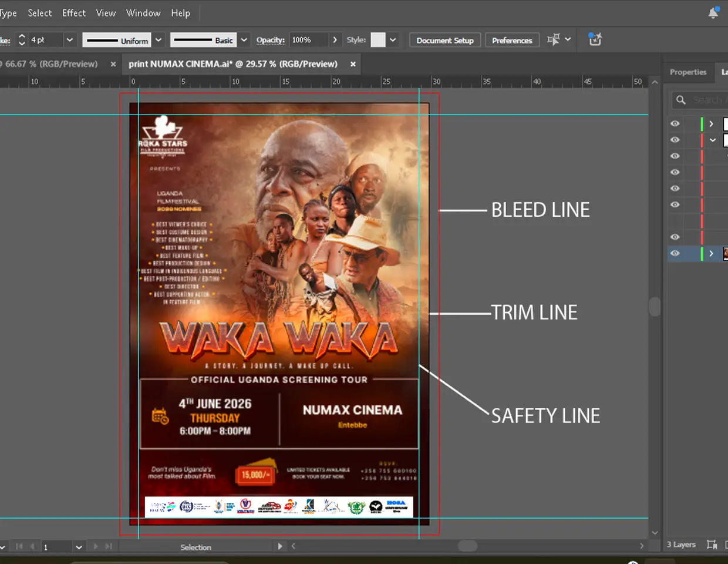Switch to the 66.67 % (RGB/Preview) document tab
728x564 pixels.
pos(52,64)
